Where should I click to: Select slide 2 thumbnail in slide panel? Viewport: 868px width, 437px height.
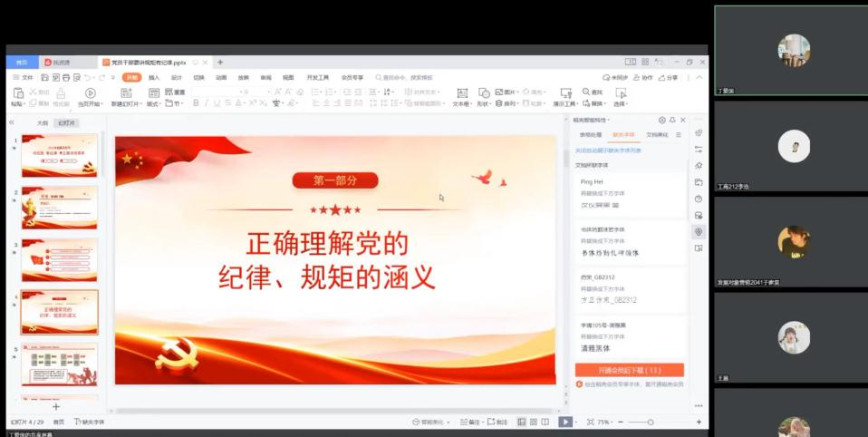[60, 208]
